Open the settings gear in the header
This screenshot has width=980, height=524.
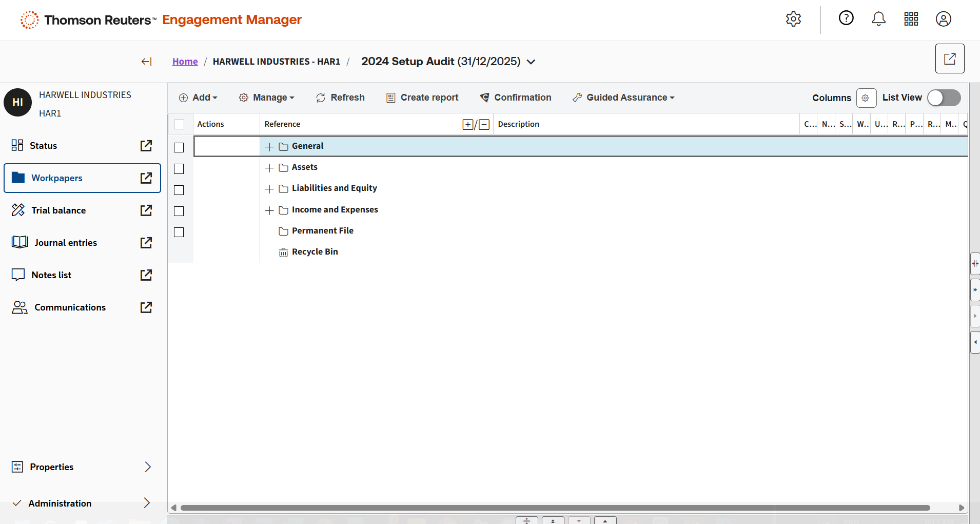click(793, 19)
